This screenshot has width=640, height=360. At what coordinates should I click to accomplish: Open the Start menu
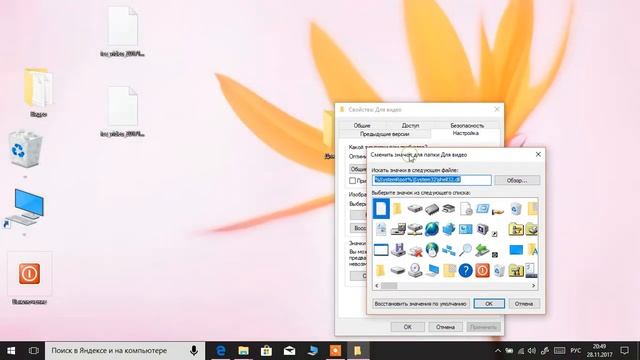tap(11, 351)
